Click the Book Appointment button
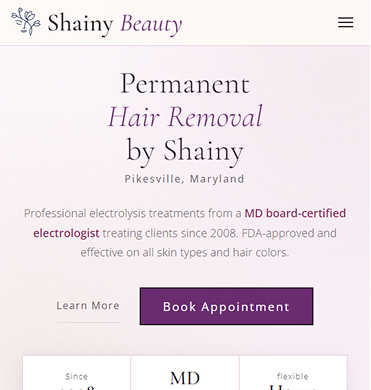The image size is (371, 390). click(x=226, y=306)
